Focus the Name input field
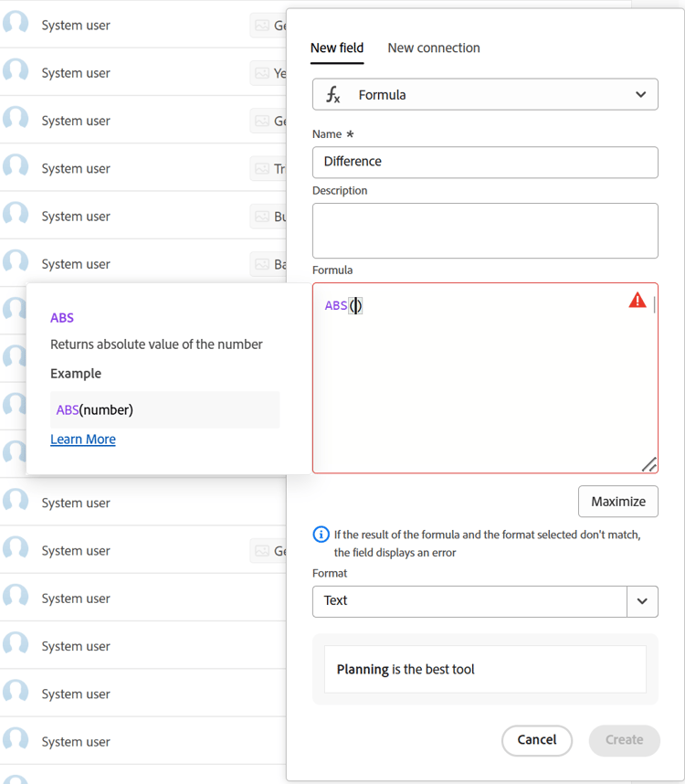685x784 pixels. (485, 162)
